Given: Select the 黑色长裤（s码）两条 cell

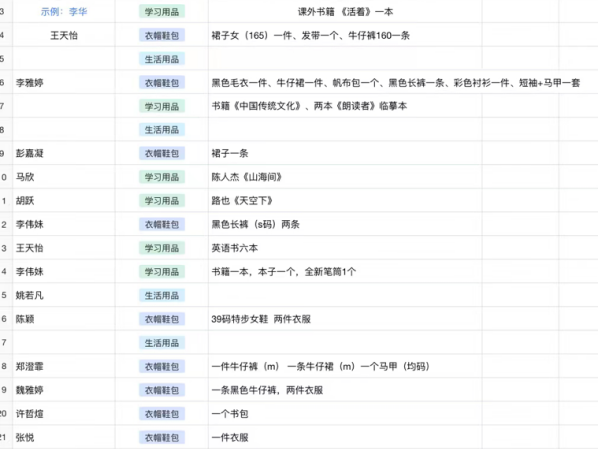Looking at the screenshot, I should tap(345, 224).
